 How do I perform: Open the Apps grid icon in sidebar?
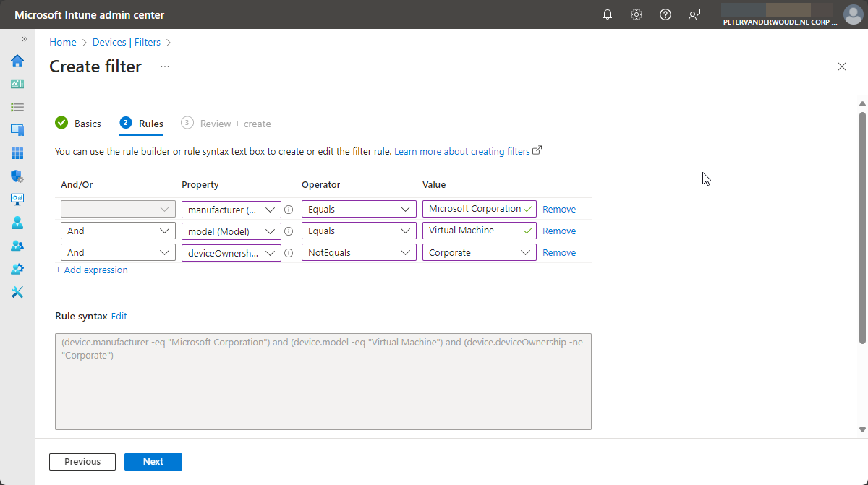click(x=17, y=153)
